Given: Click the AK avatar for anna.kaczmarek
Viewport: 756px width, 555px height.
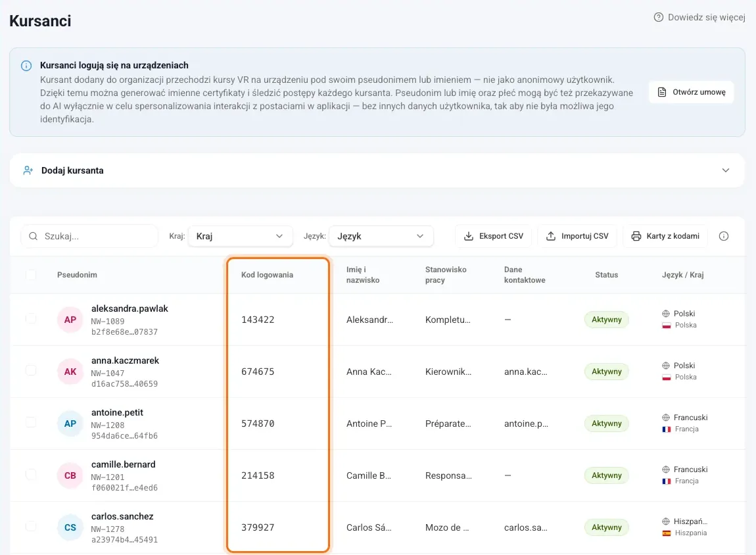Looking at the screenshot, I should pos(70,372).
